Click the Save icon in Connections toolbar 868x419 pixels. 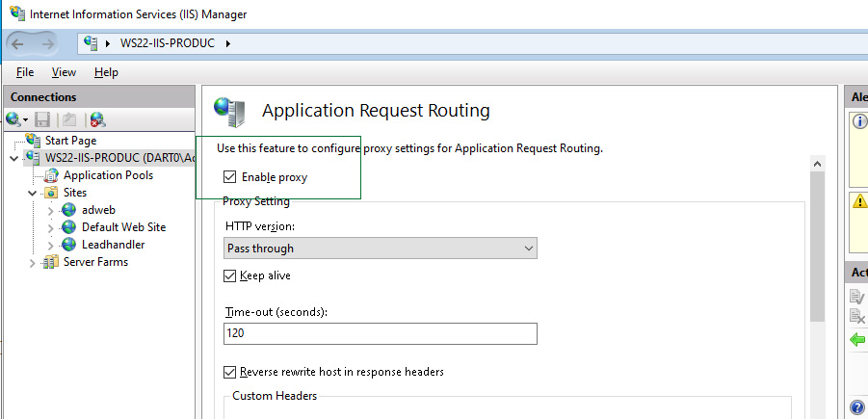[x=42, y=118]
